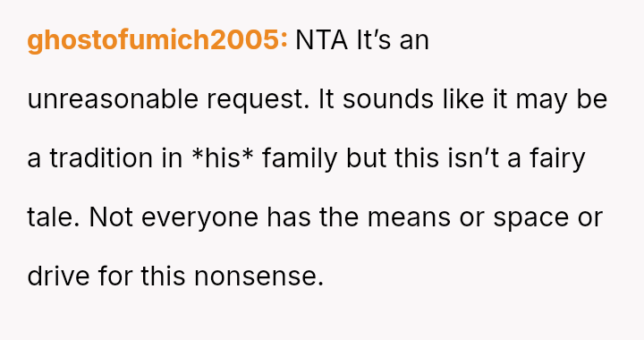Screen dimensions: 644x340
Task: Click the word 'may' in second line
Action: pos(541,101)
